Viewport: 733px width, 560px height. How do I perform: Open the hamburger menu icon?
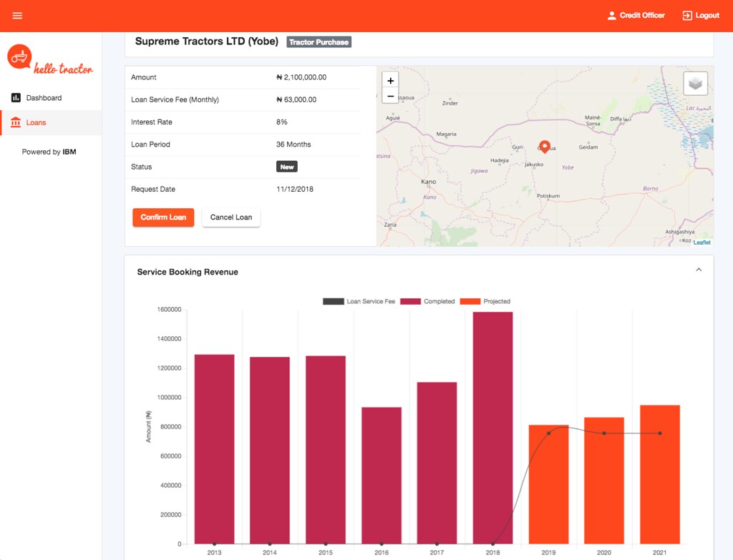17,16
